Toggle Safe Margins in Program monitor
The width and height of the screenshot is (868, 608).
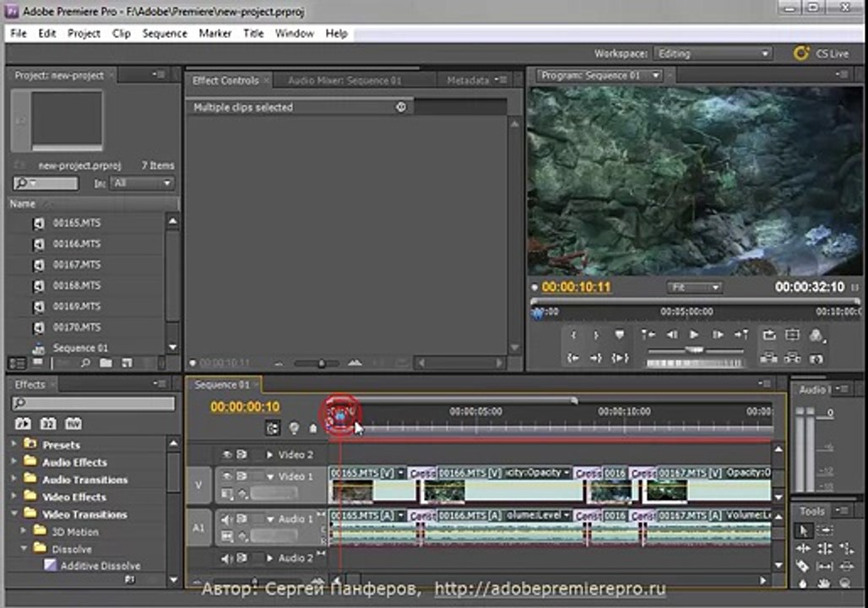tap(792, 334)
